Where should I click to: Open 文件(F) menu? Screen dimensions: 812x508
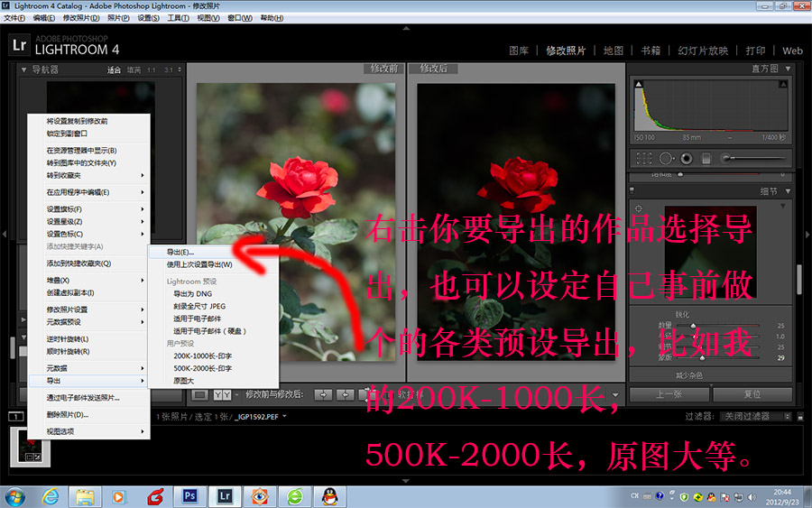click(x=14, y=18)
